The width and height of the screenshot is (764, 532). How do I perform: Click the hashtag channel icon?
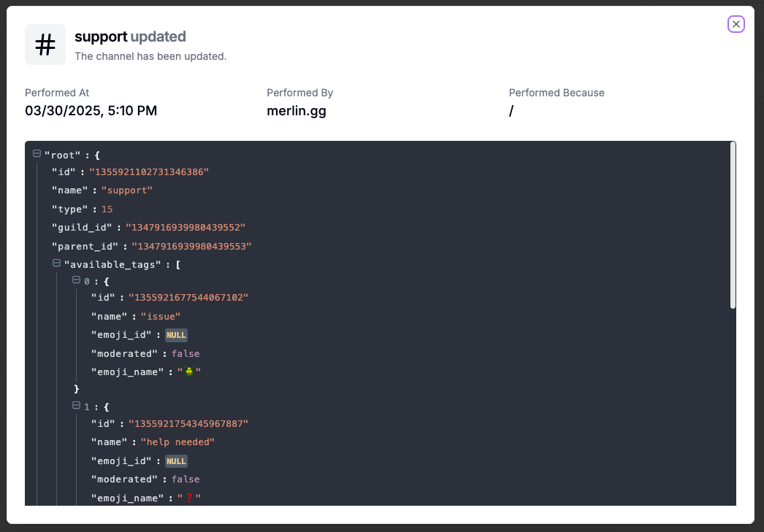tap(45, 45)
